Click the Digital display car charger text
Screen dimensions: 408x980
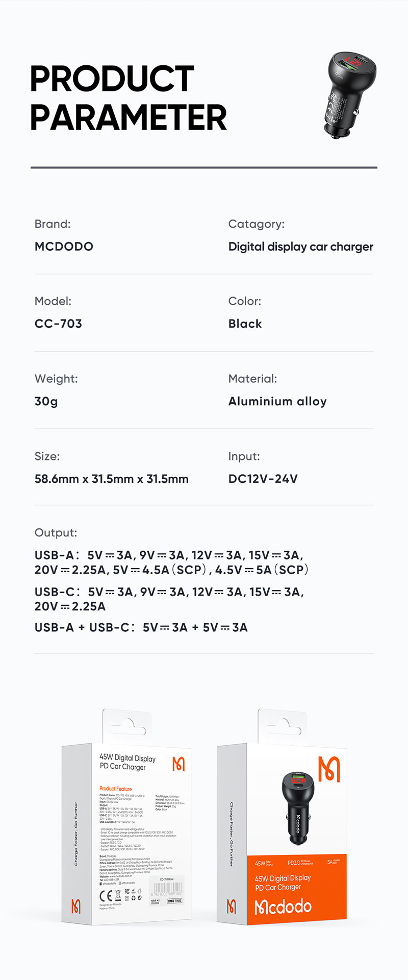(300, 247)
